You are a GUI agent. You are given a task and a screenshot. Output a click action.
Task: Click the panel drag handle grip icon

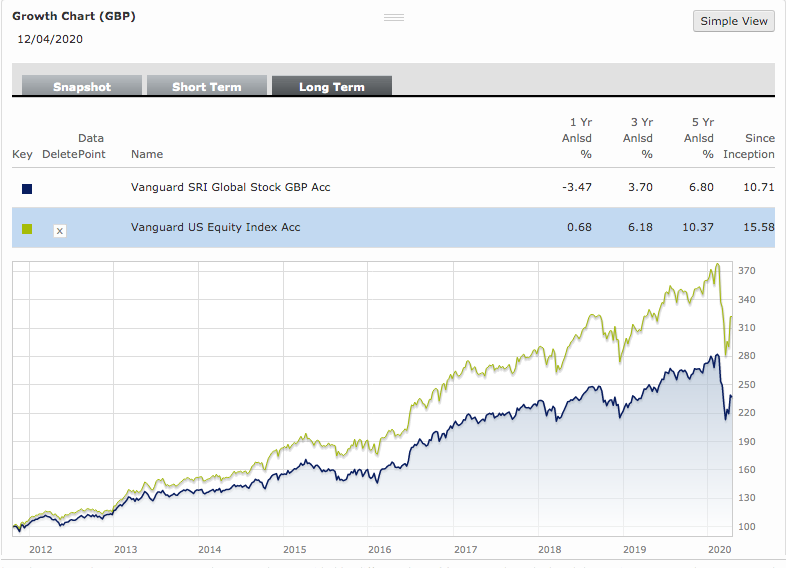[x=393, y=18]
